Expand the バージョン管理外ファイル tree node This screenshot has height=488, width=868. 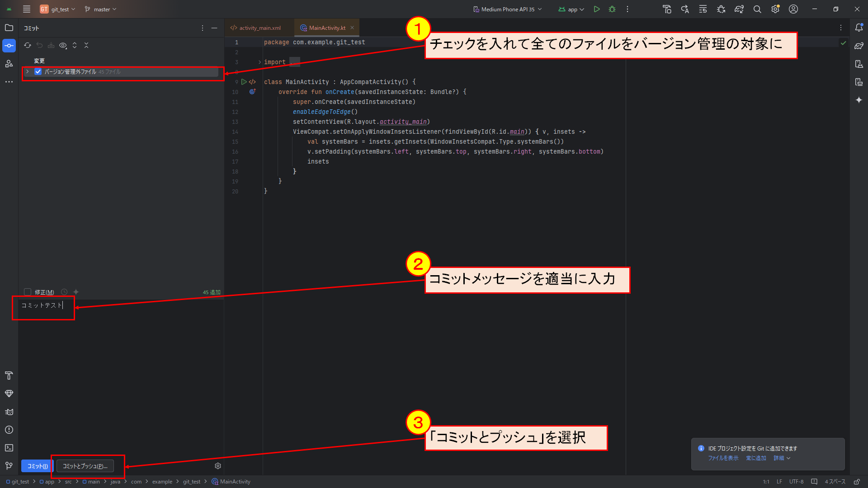coord(28,71)
